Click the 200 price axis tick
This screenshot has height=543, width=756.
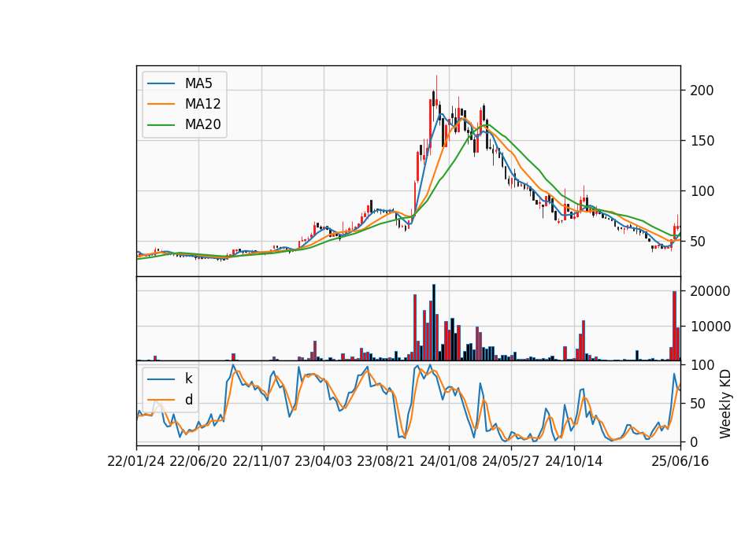(702, 90)
